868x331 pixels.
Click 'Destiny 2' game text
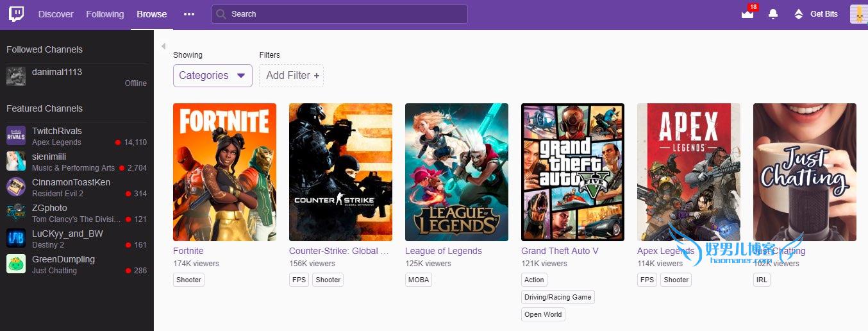(x=48, y=245)
